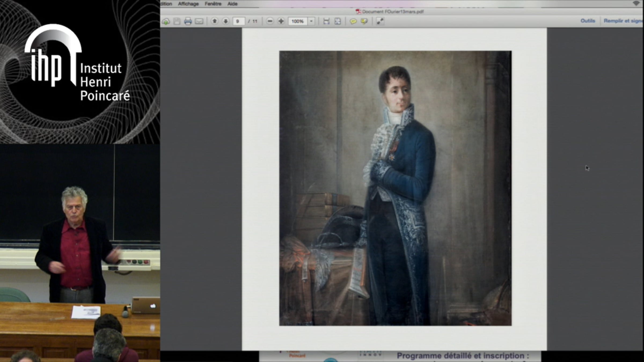Click the Wi-Fi icon in menu bar

click(636, 3)
